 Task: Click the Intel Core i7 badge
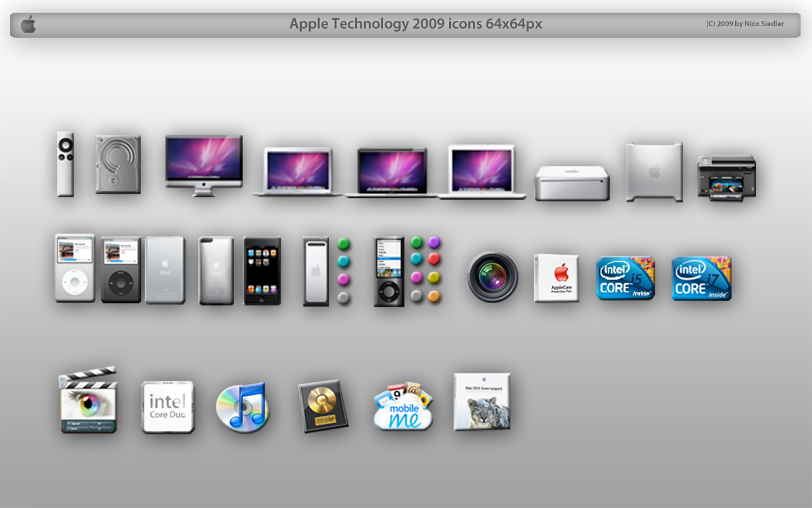click(x=701, y=277)
